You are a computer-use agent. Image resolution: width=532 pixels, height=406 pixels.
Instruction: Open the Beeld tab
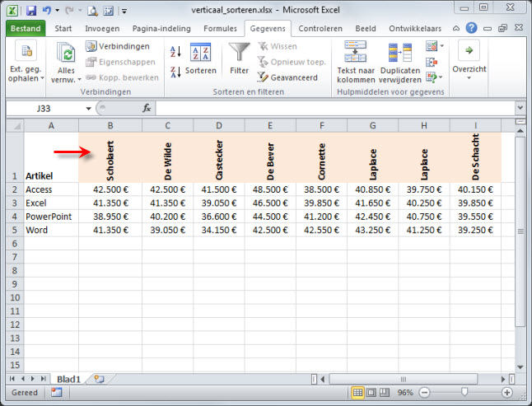coord(366,29)
